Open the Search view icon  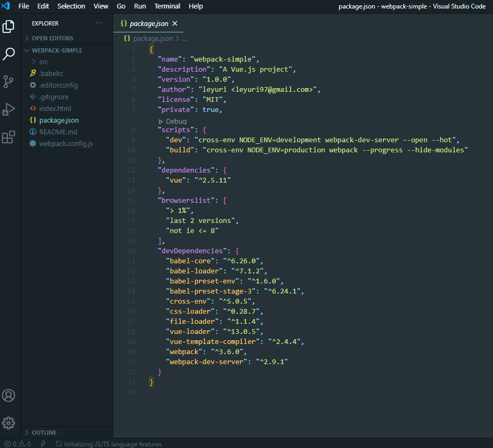[8, 54]
